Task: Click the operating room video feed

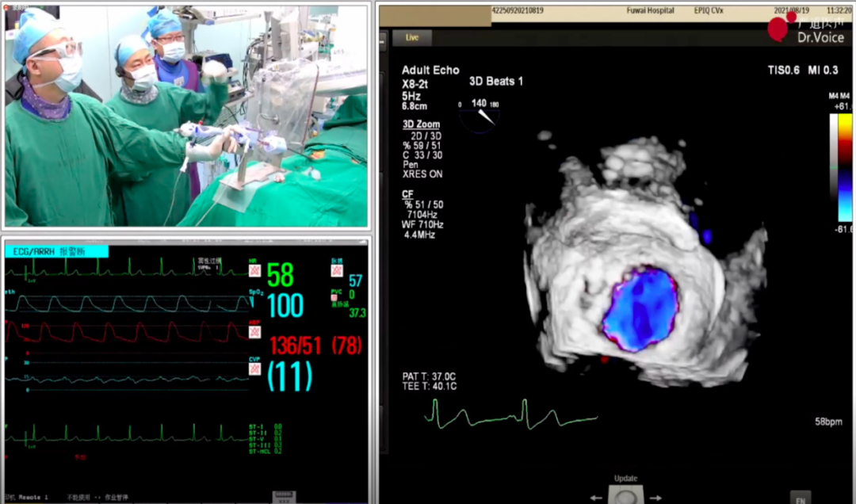Action: point(187,116)
